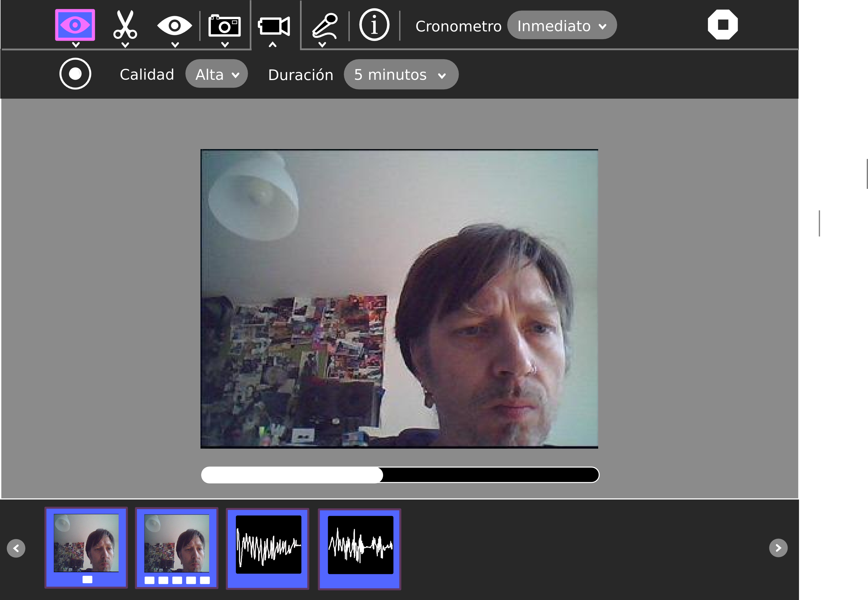Click the Record activity icon
Viewport: 868px width, 600px height.
75,25
